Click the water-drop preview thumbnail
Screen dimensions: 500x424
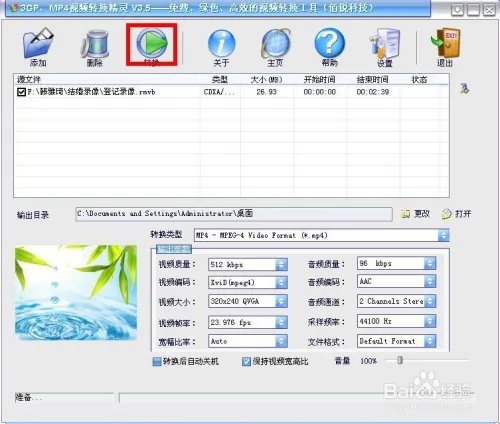click(x=76, y=293)
